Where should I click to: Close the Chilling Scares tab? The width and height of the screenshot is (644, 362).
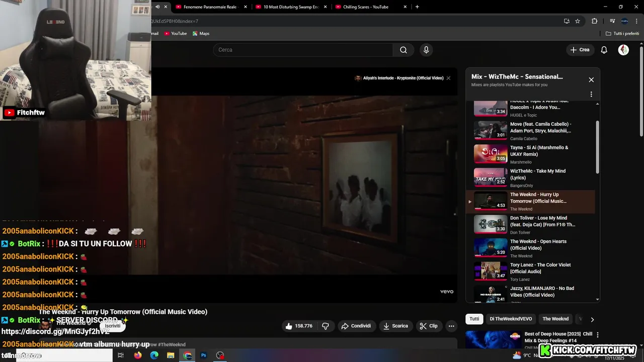pos(405,7)
